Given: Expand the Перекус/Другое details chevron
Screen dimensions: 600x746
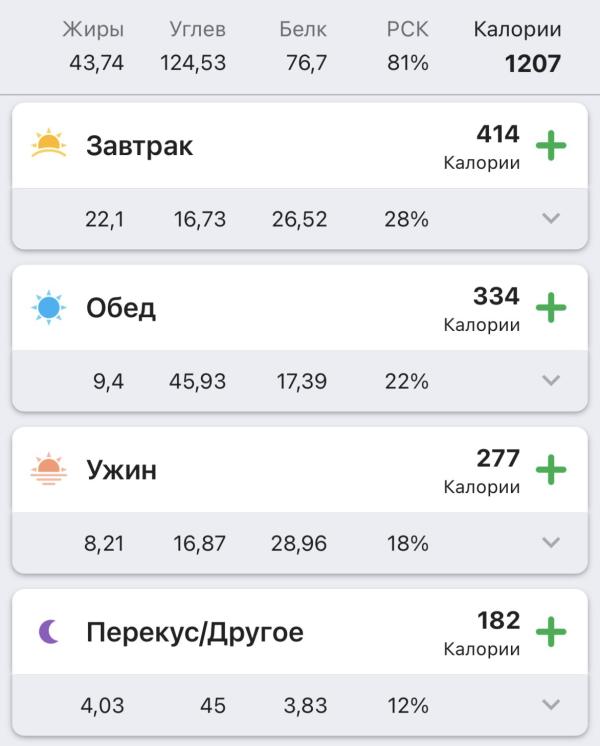Looking at the screenshot, I should 551,705.
